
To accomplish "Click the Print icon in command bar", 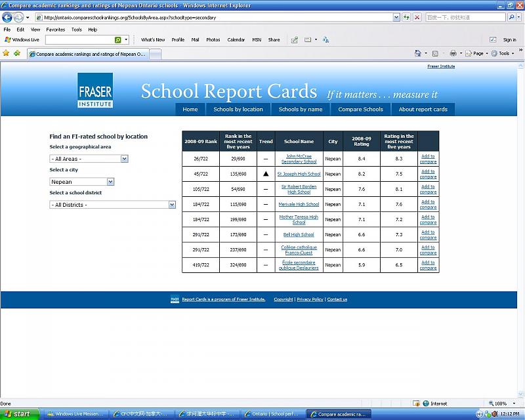I will (453, 53).
